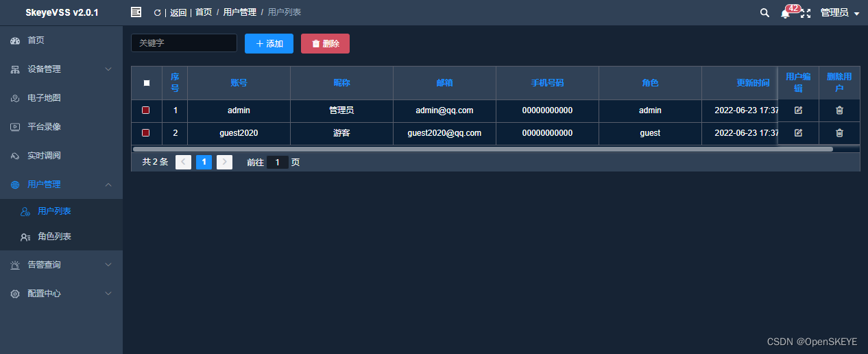The height and width of the screenshot is (354, 868).
Task: Click the 账号 column header
Action: click(x=239, y=83)
